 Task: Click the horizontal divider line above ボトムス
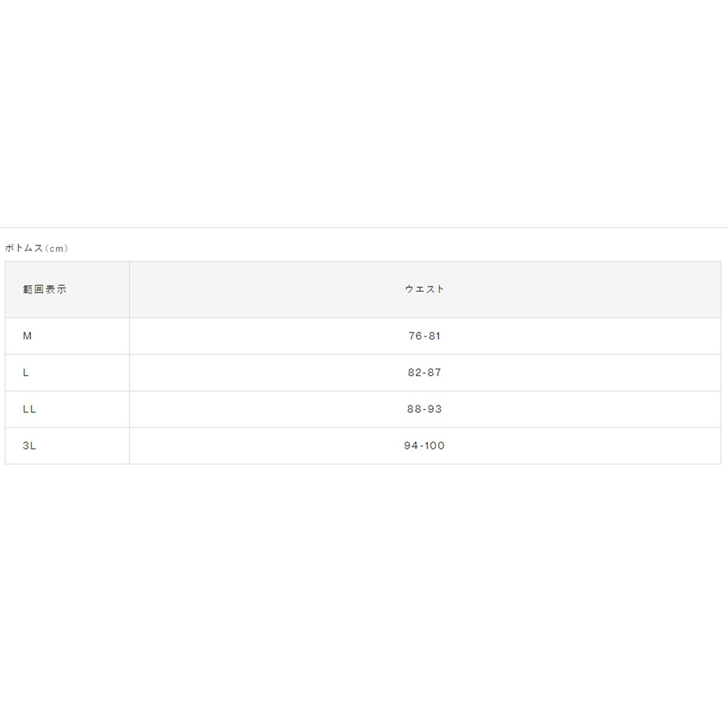click(364, 227)
